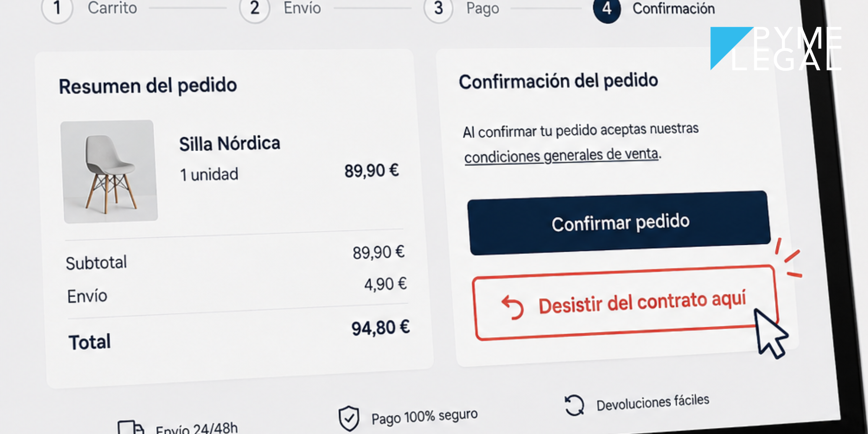Viewport: 868px width, 434px height.
Task: Open the Silla Nórdica chair thumbnail
Action: 109,172
